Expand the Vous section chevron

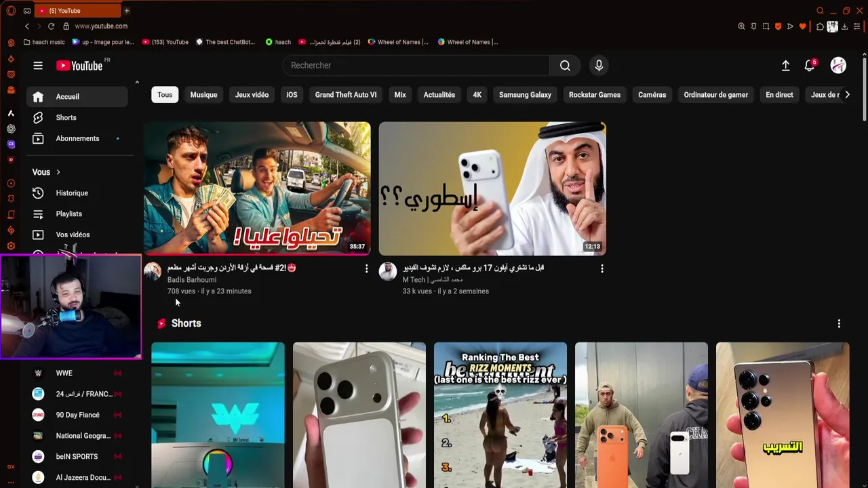(58, 172)
